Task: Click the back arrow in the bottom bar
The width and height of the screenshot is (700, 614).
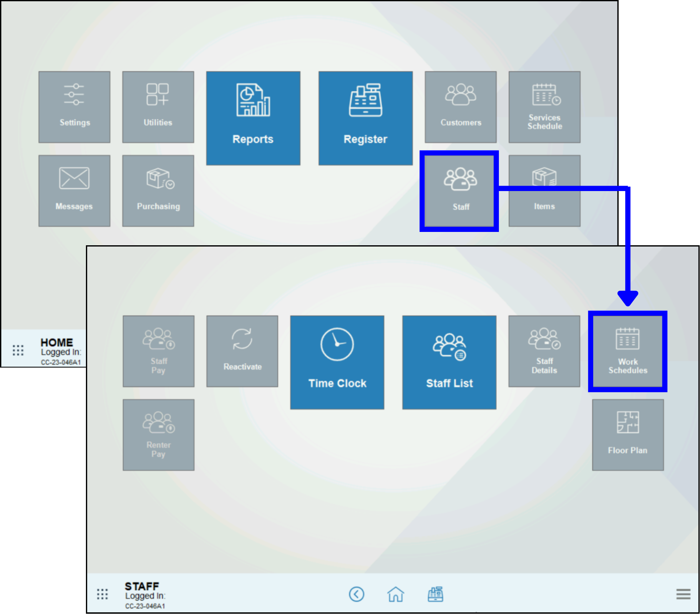Action: (x=356, y=594)
